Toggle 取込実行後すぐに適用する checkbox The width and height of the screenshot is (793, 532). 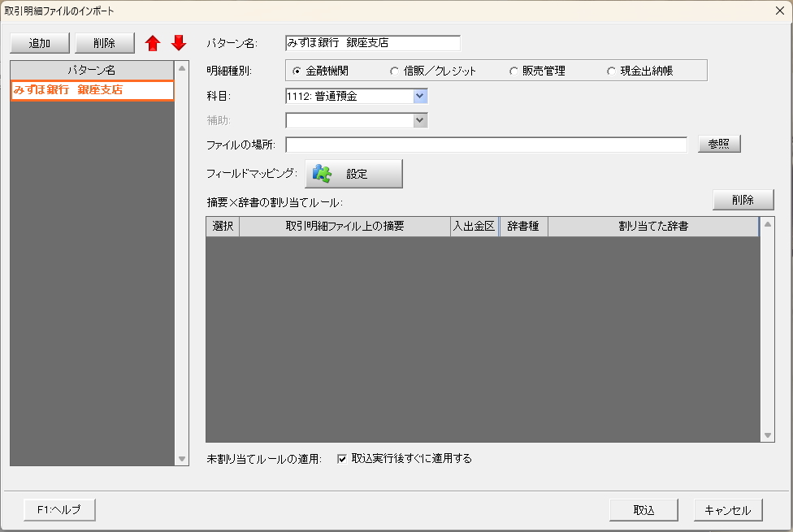point(342,459)
